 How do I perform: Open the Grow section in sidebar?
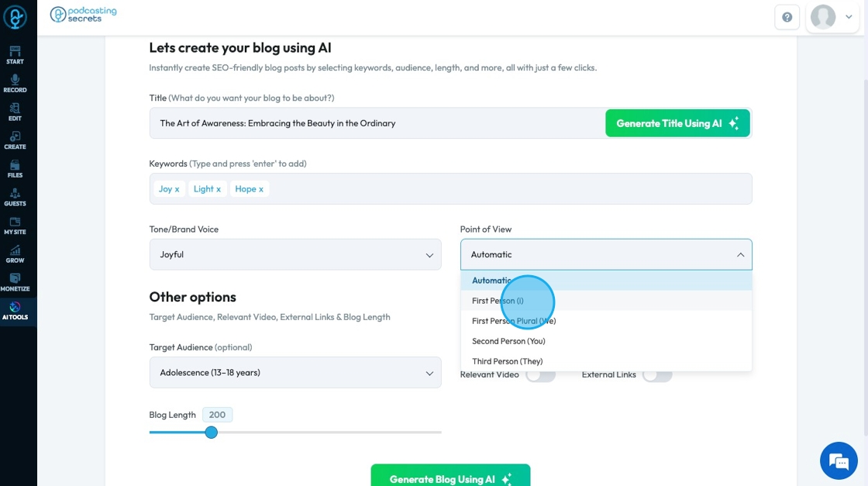click(x=15, y=253)
